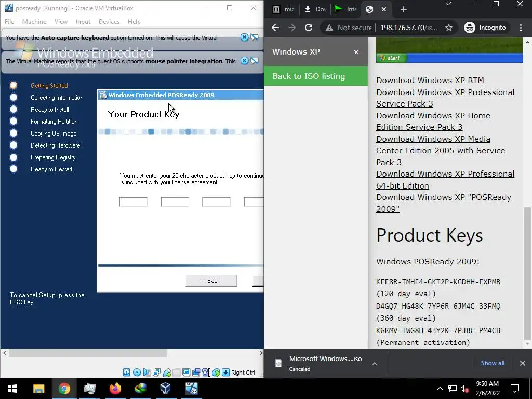Open the Chrome tab search dropdown arrow
Image resolution: width=532 pixels, height=399 pixels.
click(x=448, y=4)
